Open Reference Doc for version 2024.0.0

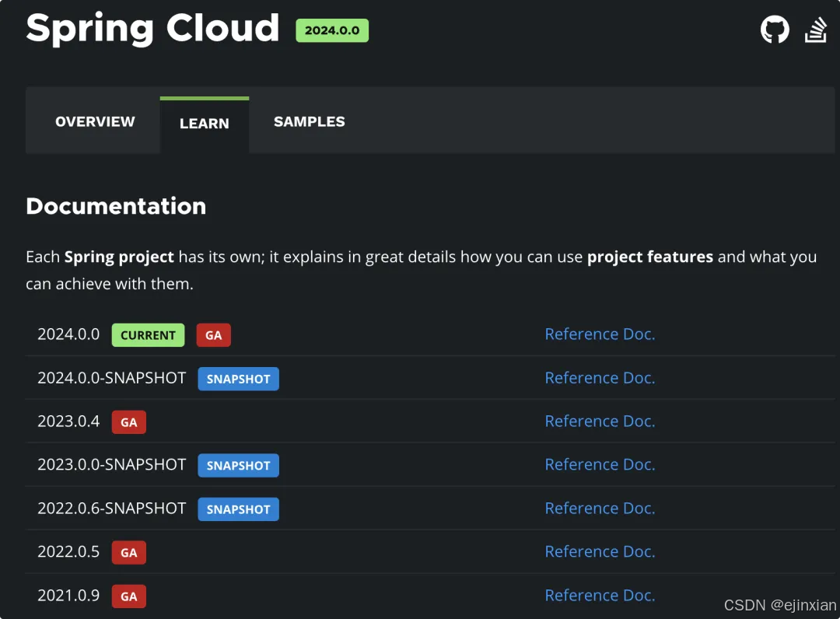(600, 334)
